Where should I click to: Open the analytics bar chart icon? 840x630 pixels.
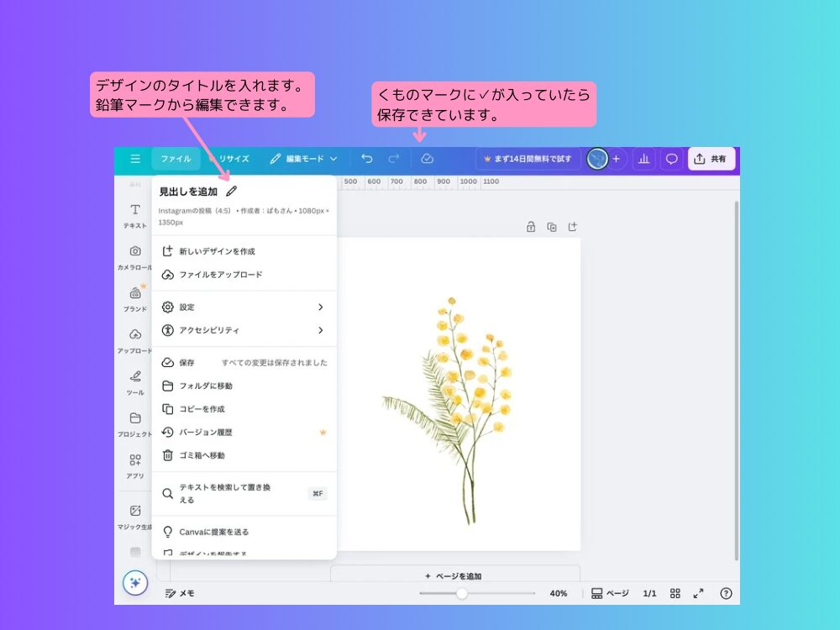[x=643, y=159]
